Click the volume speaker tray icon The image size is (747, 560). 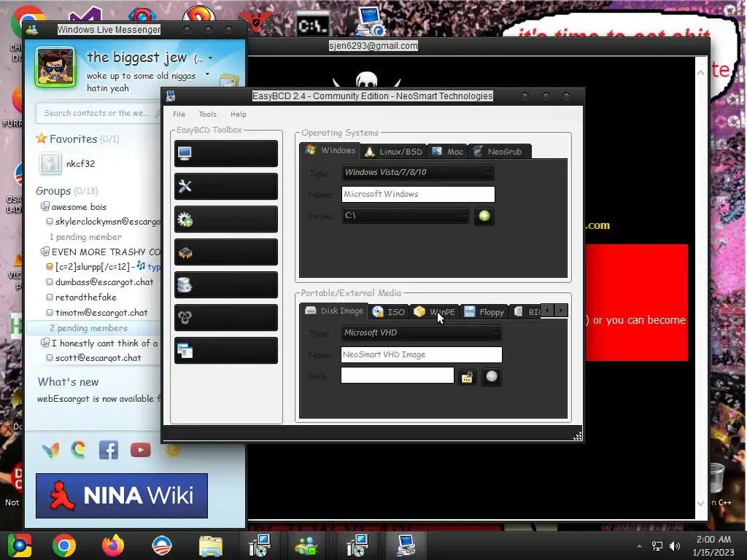pos(675,546)
